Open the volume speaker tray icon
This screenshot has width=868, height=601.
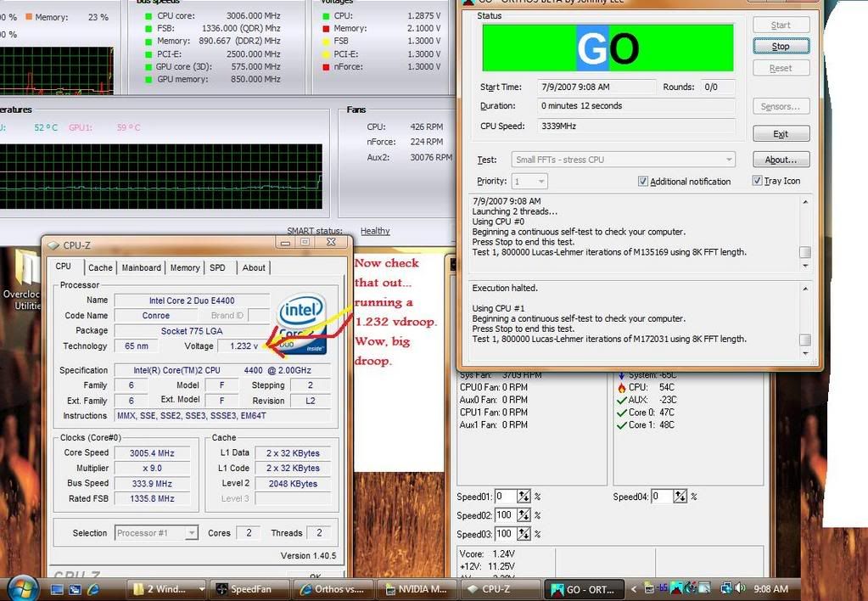tap(741, 589)
